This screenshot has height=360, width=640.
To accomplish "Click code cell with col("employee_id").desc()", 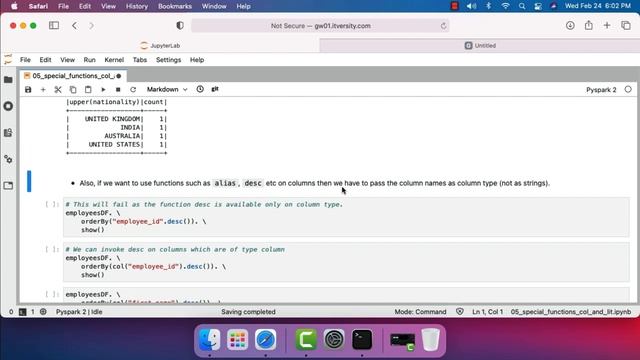I will (346, 262).
